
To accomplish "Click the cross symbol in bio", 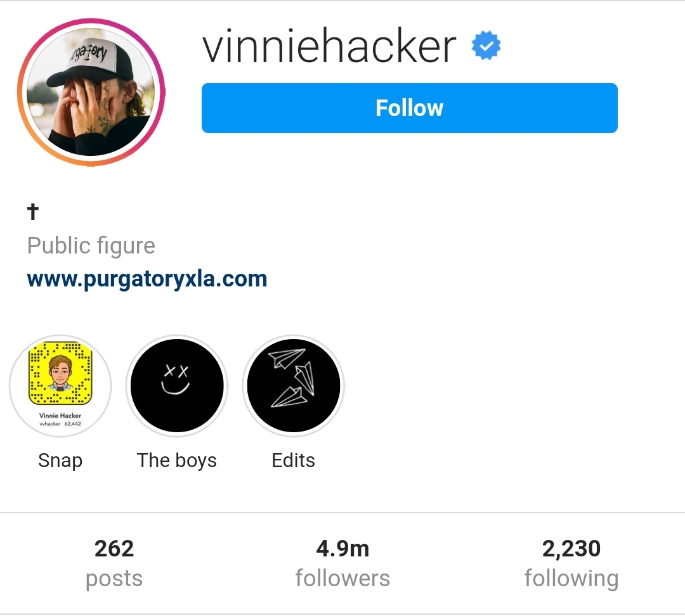I will (x=33, y=212).
